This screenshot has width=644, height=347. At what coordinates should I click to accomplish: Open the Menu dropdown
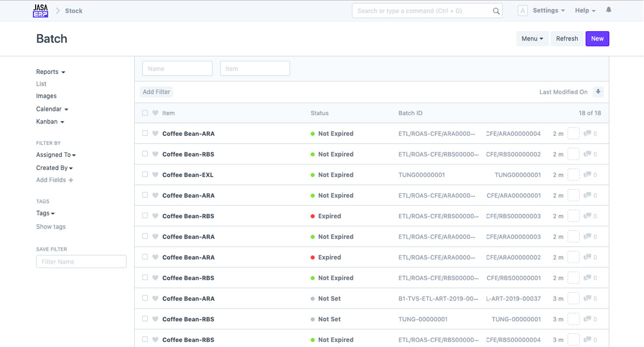(x=532, y=39)
